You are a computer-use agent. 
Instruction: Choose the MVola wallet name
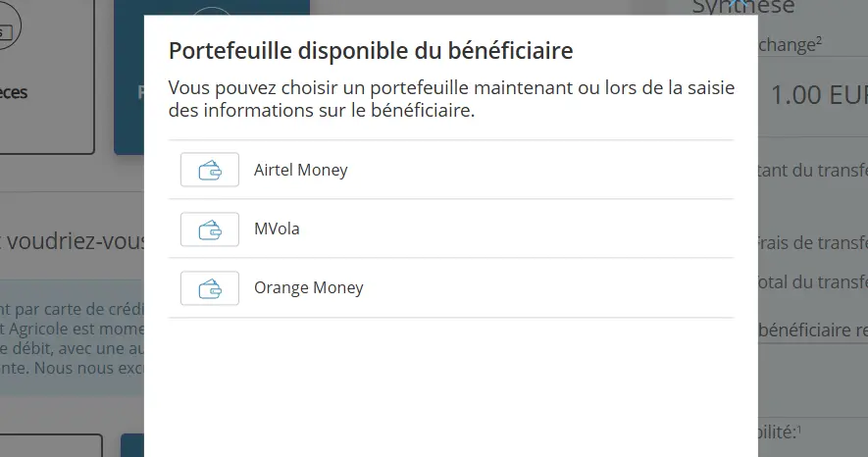(277, 229)
